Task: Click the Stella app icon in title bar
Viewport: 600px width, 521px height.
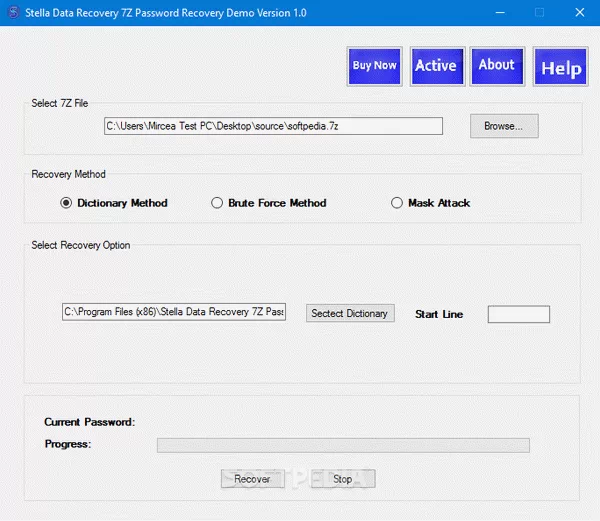Action: click(13, 13)
